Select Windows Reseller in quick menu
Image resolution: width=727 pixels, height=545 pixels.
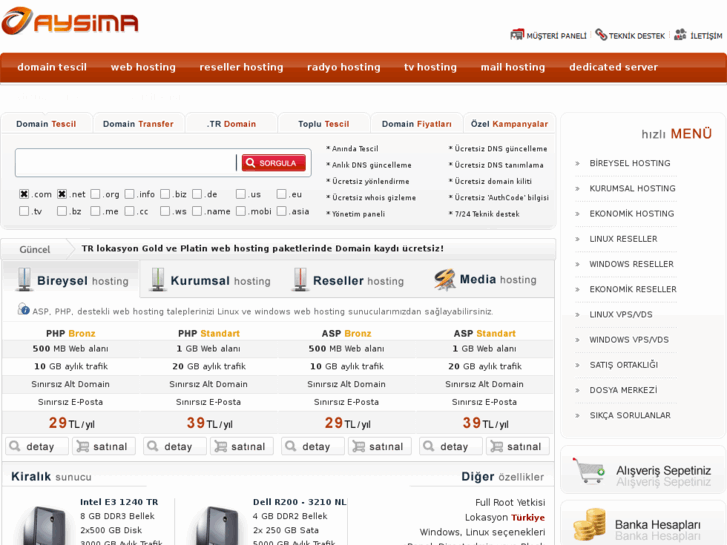click(631, 264)
